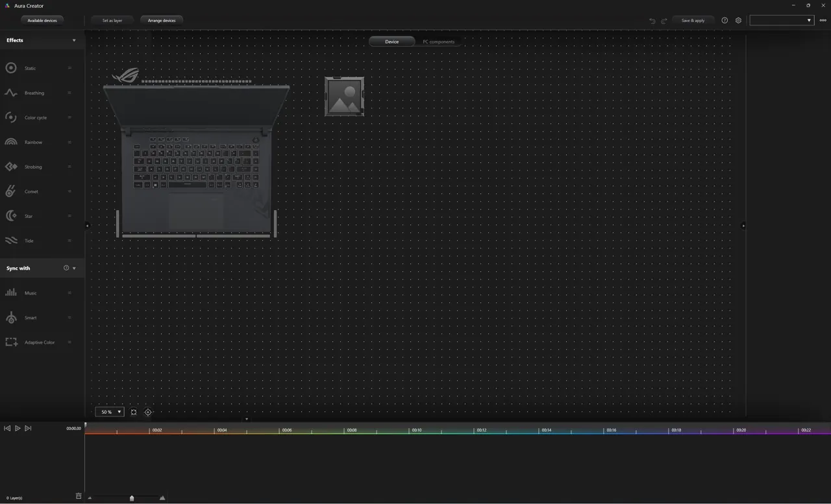Pick the Star effect icon
The height and width of the screenshot is (504, 831).
pyautogui.click(x=11, y=216)
